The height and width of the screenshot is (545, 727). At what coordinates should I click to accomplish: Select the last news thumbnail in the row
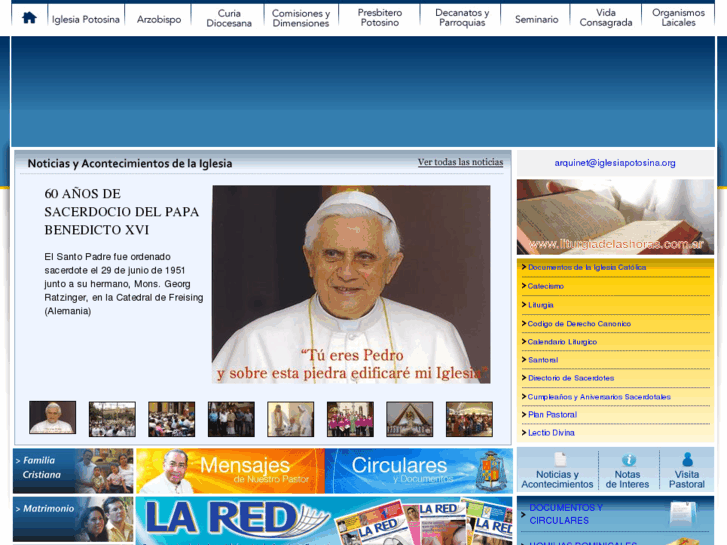pyautogui.click(x=469, y=419)
